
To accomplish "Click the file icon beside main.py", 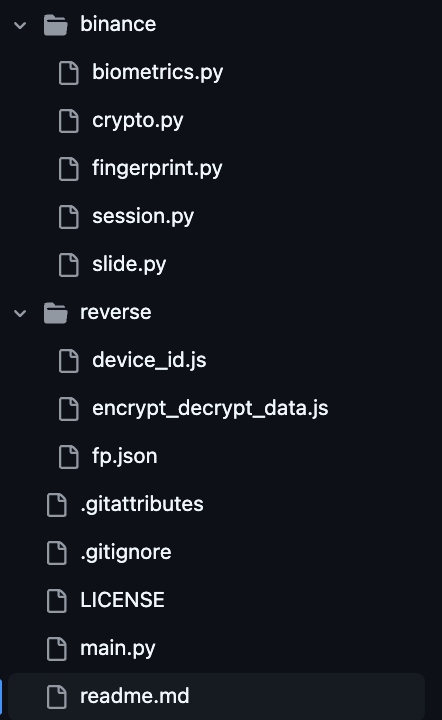I will pos(57,649).
